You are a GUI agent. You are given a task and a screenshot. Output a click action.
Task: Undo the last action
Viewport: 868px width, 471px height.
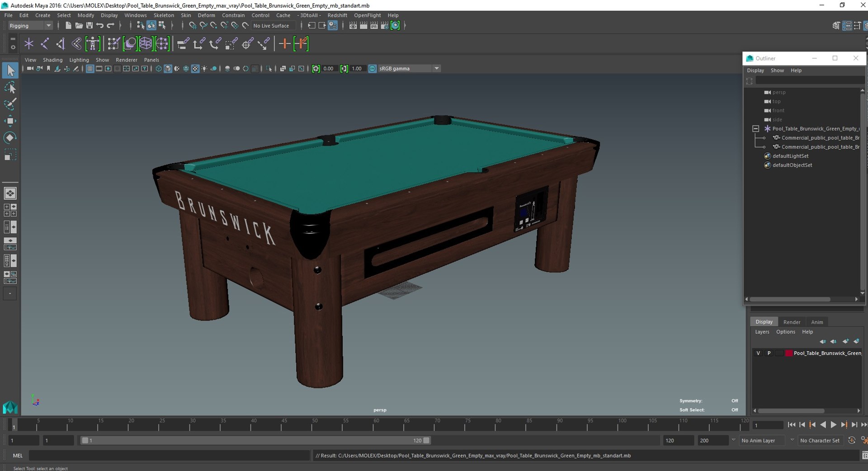click(x=100, y=26)
